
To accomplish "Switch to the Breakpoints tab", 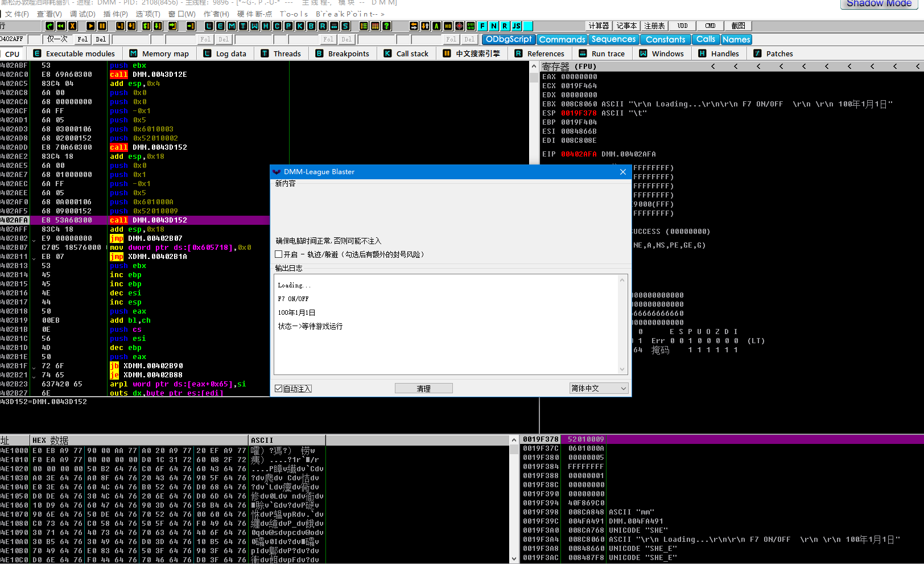I will pyautogui.click(x=343, y=53).
